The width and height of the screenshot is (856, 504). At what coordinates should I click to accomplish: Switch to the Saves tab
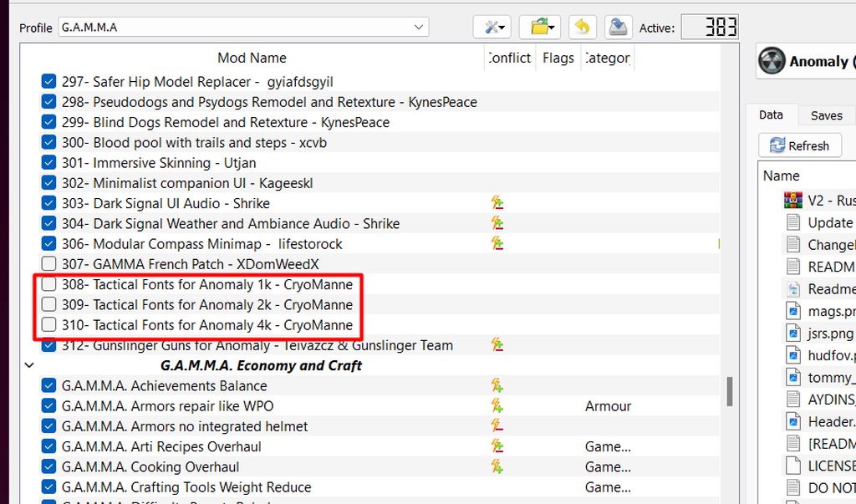pos(826,115)
